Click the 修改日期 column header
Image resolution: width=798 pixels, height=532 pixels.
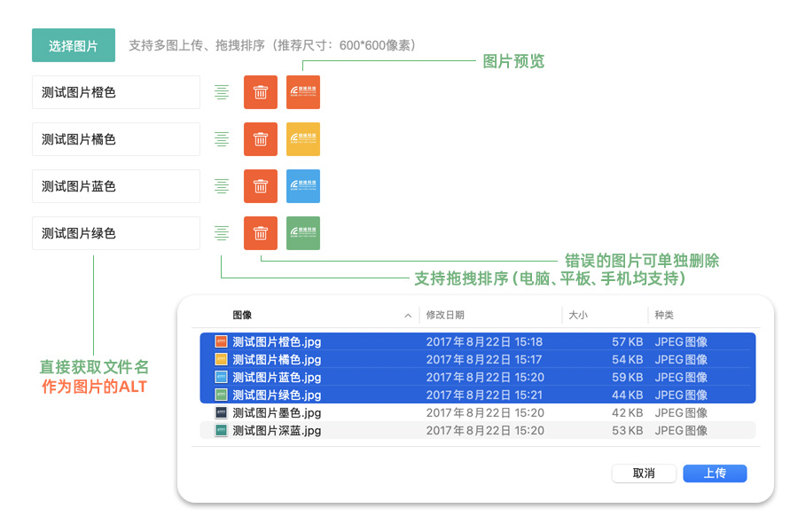pyautogui.click(x=446, y=315)
